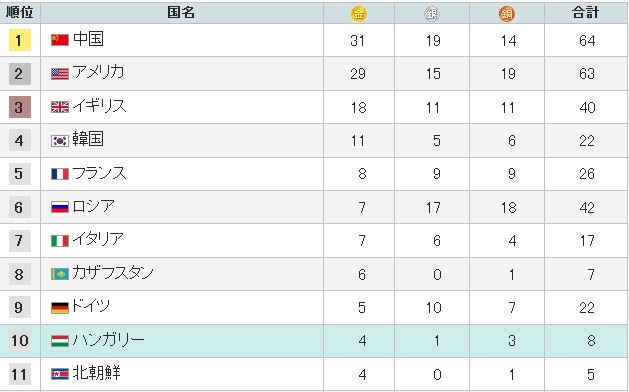This screenshot has width=629, height=392.
Task: Click the bronze medal icon header
Action: [507, 14]
